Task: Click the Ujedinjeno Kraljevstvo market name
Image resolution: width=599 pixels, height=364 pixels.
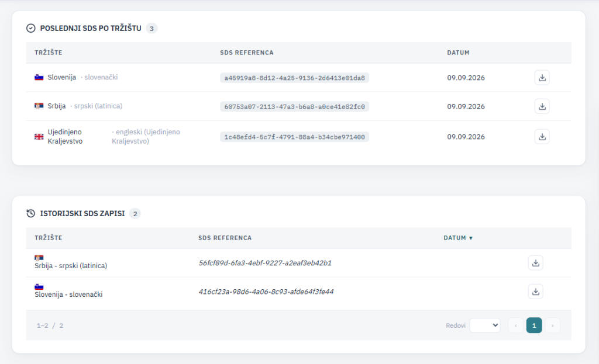Action: click(65, 137)
